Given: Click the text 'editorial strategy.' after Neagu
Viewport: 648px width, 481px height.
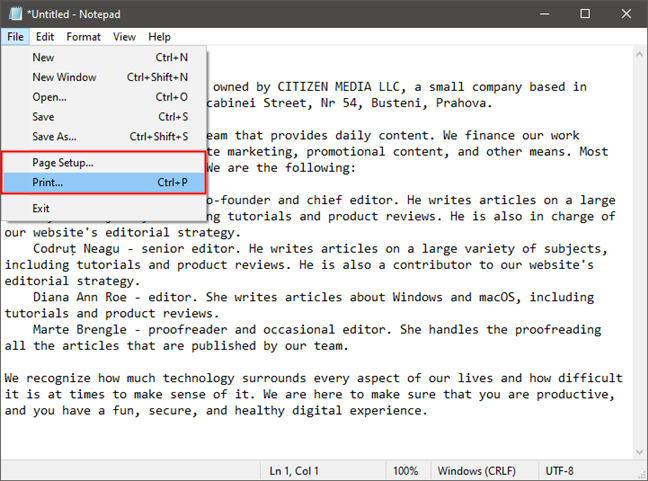Looking at the screenshot, I should (72, 281).
